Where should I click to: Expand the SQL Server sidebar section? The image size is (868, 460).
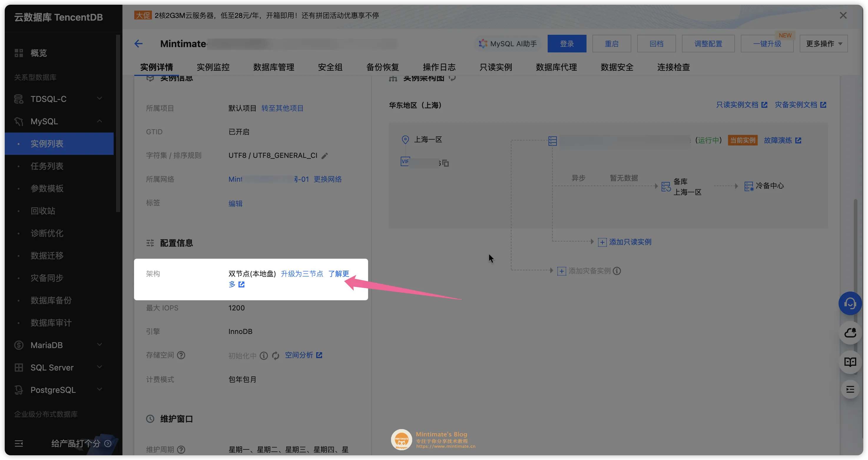100,367
